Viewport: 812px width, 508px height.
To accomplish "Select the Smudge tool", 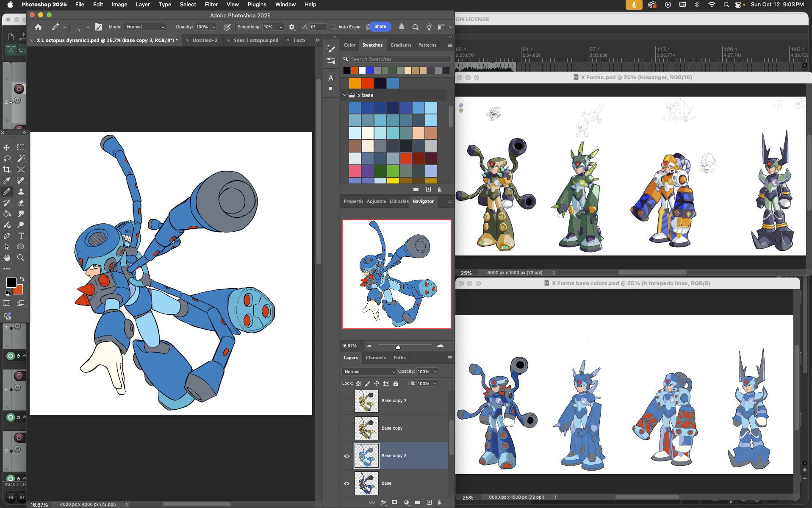I will [21, 214].
